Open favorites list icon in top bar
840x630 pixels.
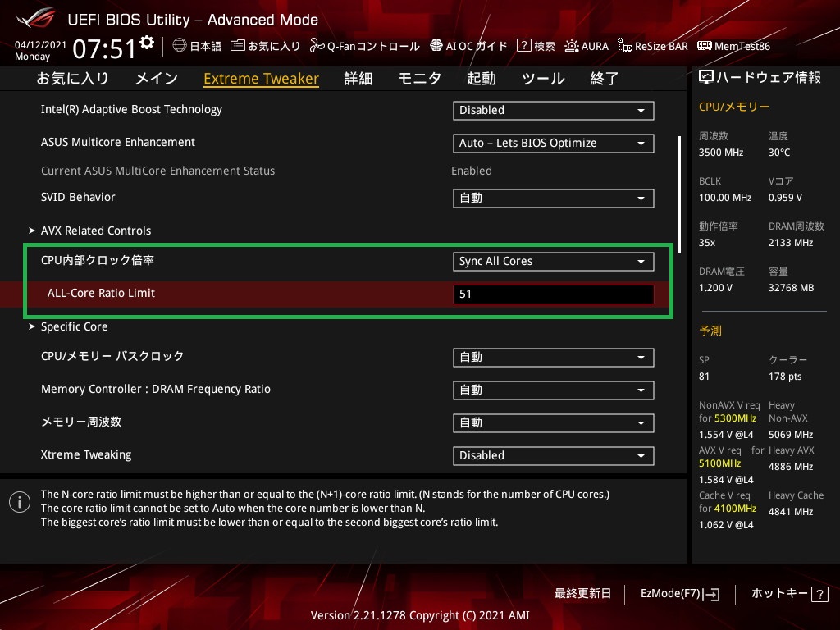(237, 46)
